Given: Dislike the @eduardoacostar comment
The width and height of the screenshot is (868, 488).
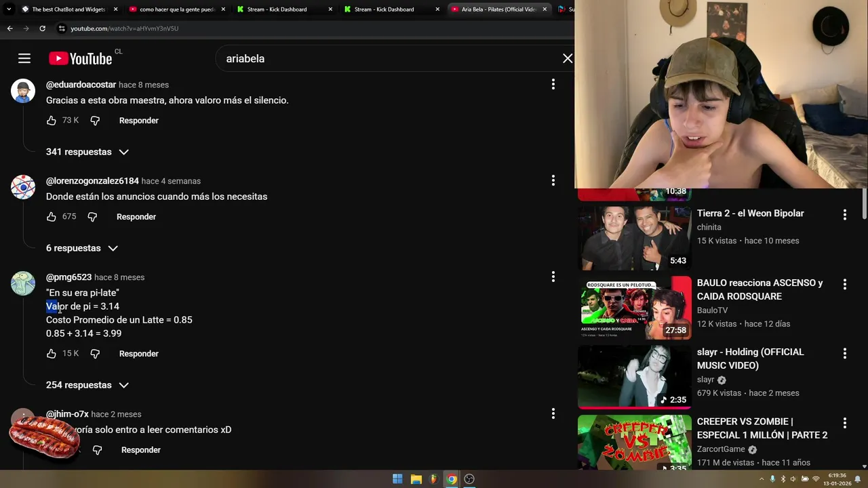Looking at the screenshot, I should pos(95,121).
